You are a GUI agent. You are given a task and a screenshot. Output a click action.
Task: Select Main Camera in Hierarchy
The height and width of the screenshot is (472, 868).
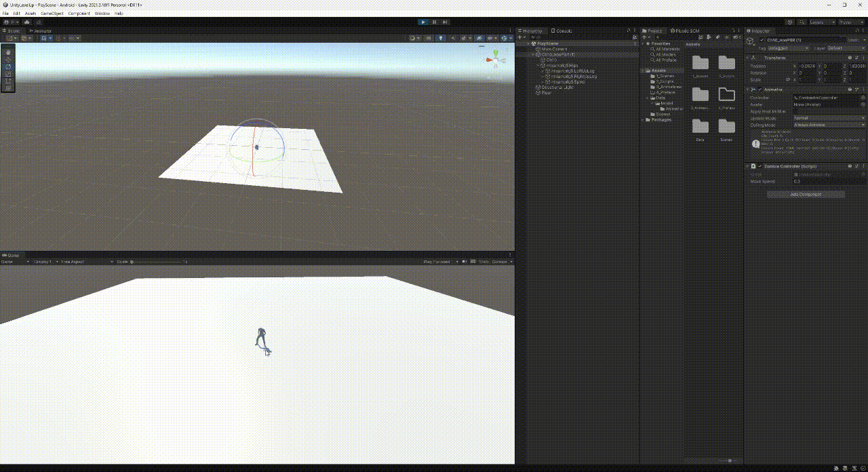pos(553,50)
